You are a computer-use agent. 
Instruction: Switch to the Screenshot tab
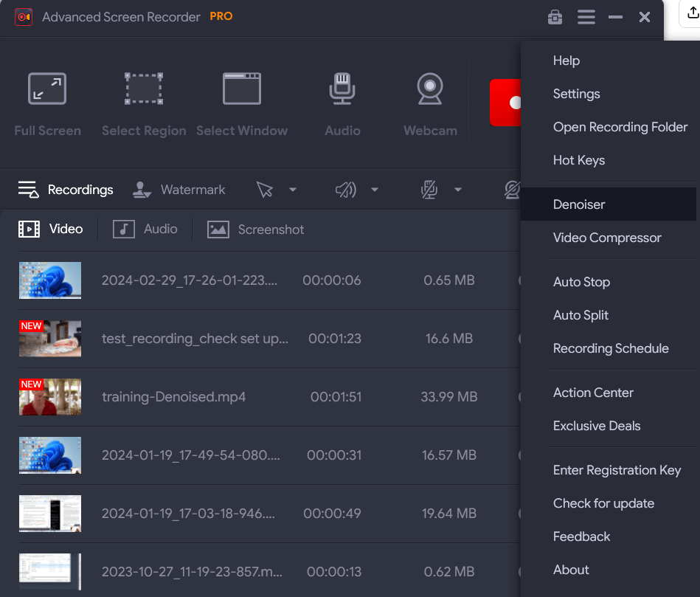(256, 230)
